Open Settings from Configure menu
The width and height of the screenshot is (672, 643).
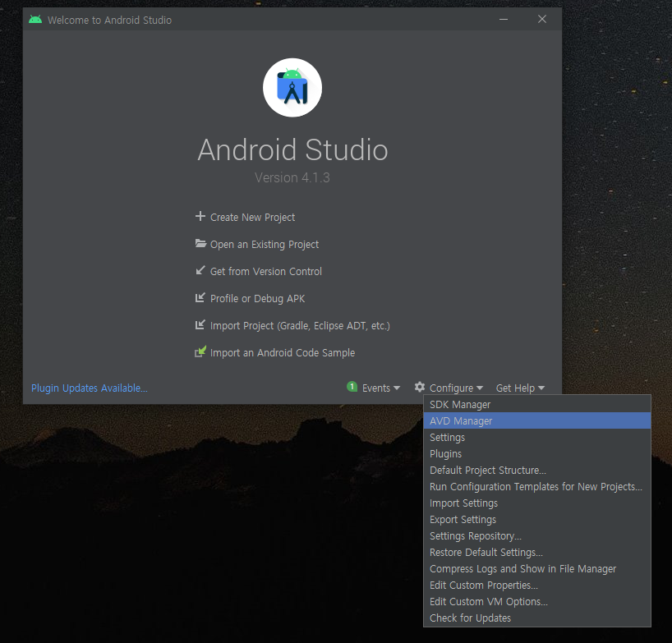[537, 438]
